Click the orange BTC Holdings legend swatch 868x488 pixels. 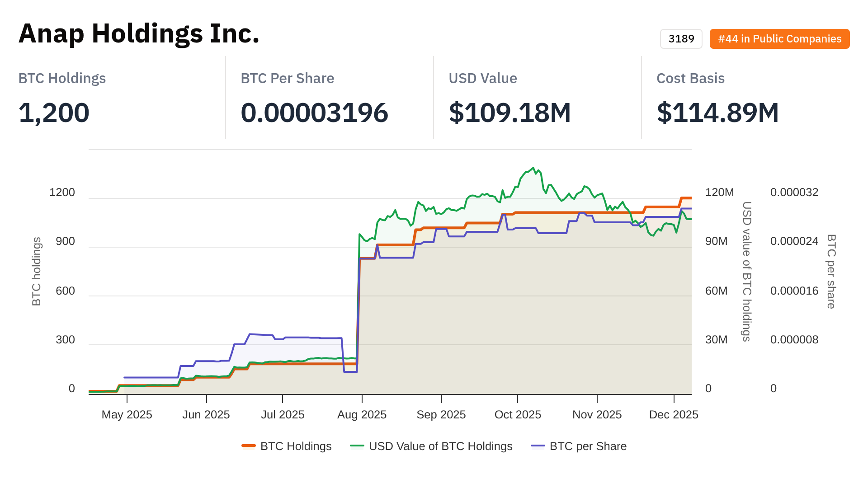249,446
